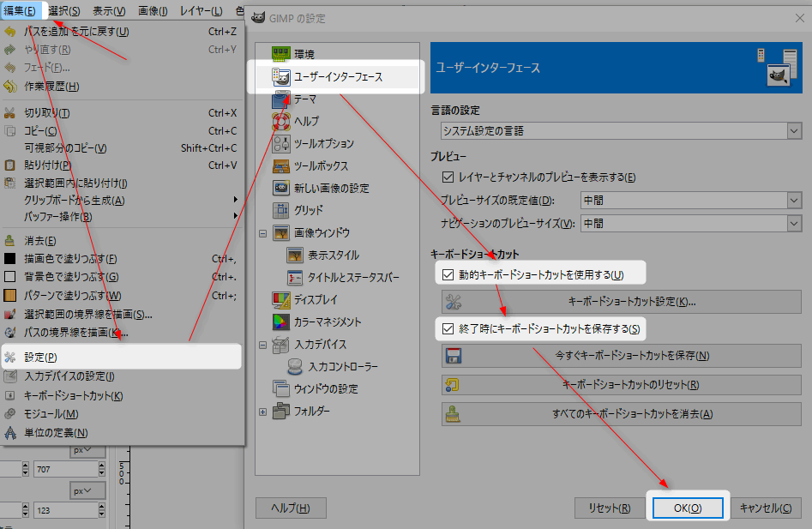Toggle 動的キーボードショートカットを使用する checkbox
Screen dimensions: 812x529
click(448, 274)
